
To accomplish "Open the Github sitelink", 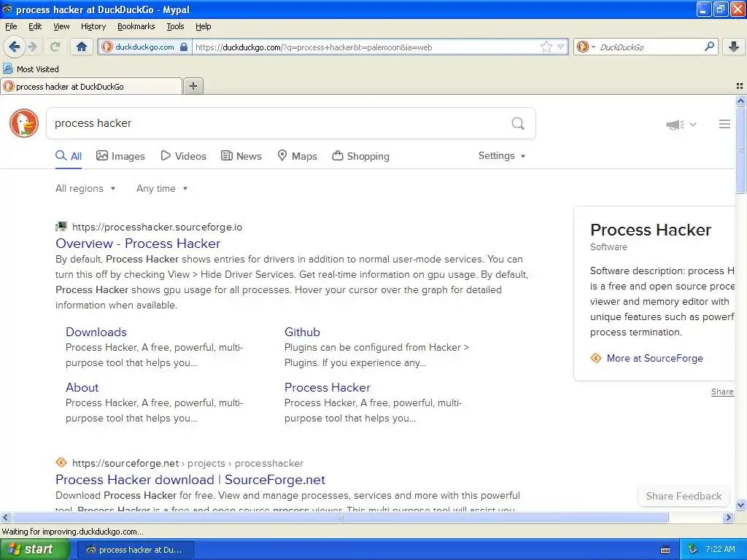I will coord(302,332).
